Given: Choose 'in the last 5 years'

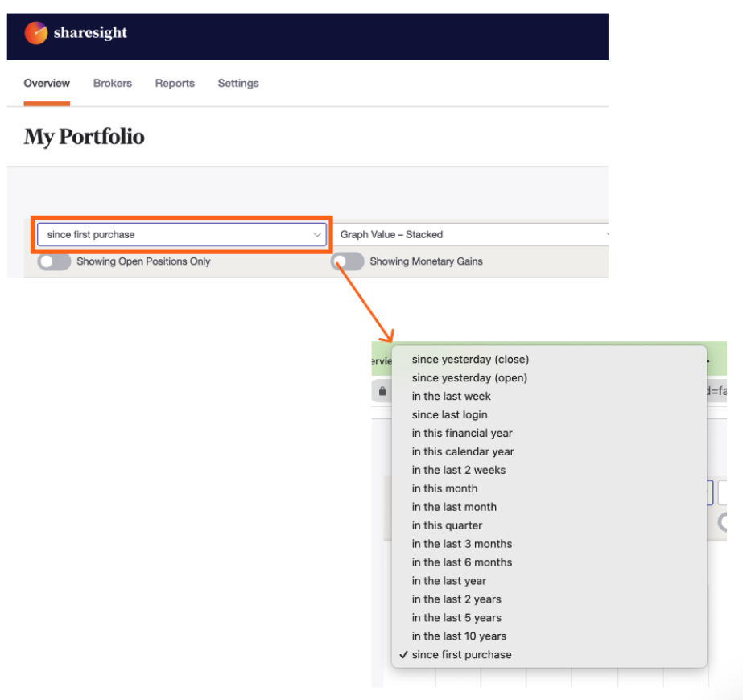Looking at the screenshot, I should (x=549, y=618).
